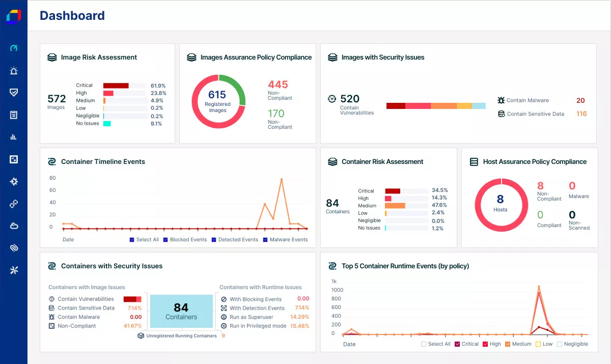Toggle the Low checkbox in runtime events legend
The height and width of the screenshot is (364, 611).
click(538, 344)
